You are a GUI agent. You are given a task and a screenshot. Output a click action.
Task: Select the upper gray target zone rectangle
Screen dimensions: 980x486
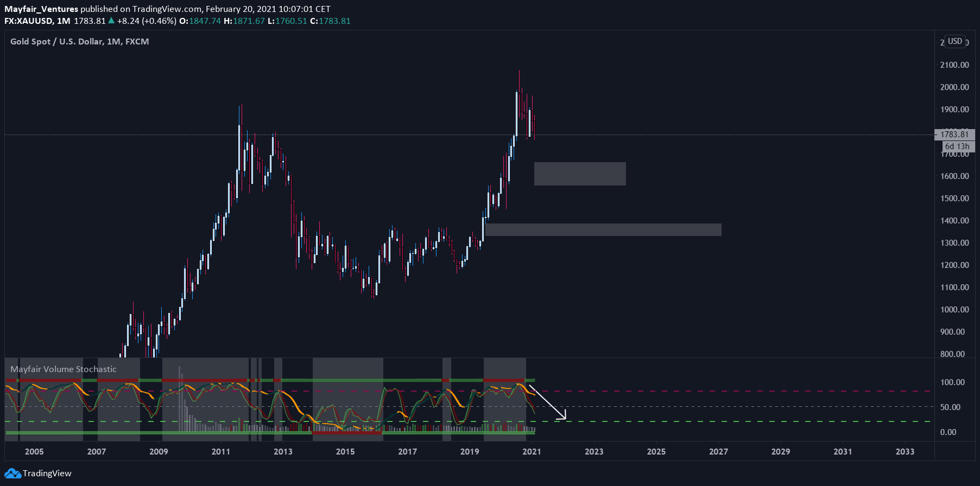pos(580,174)
